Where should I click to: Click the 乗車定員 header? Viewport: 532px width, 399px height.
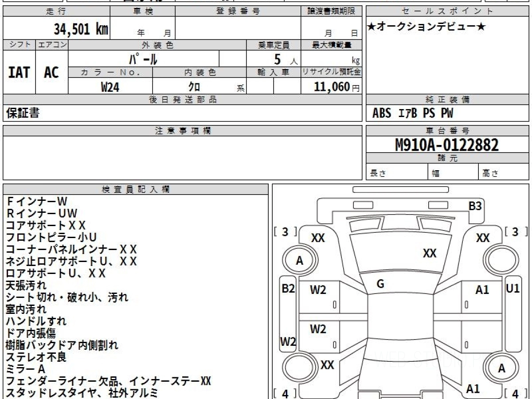coord(274,45)
